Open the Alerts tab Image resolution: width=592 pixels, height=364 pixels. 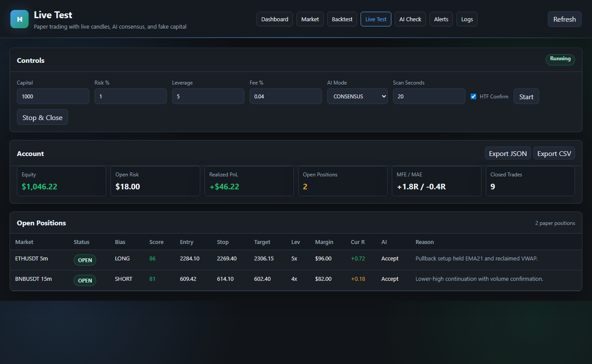click(441, 19)
